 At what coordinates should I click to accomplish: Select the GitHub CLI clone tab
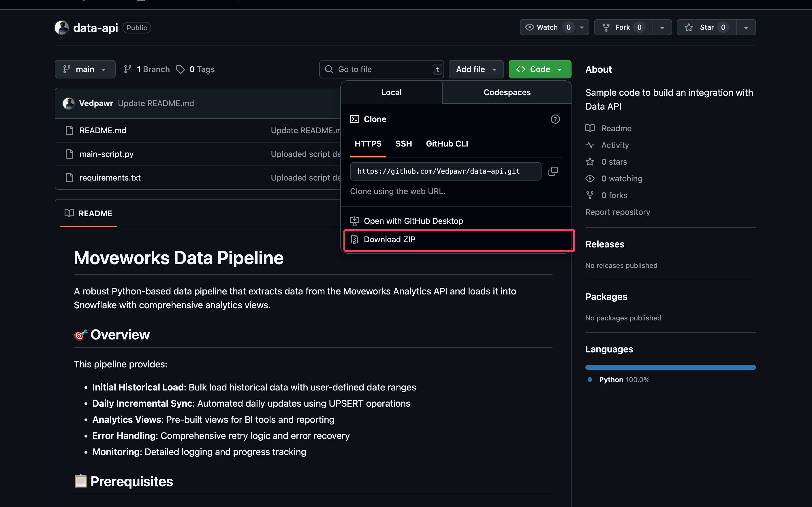click(x=447, y=144)
